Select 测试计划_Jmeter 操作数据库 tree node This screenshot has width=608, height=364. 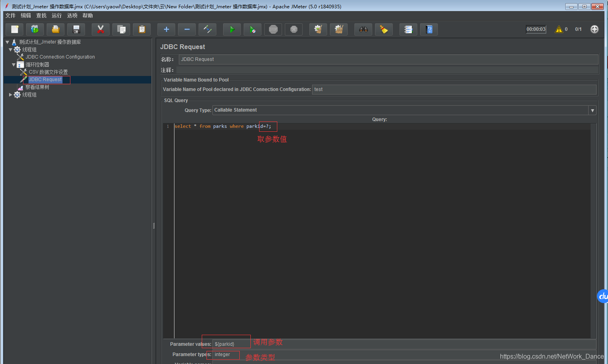point(50,42)
